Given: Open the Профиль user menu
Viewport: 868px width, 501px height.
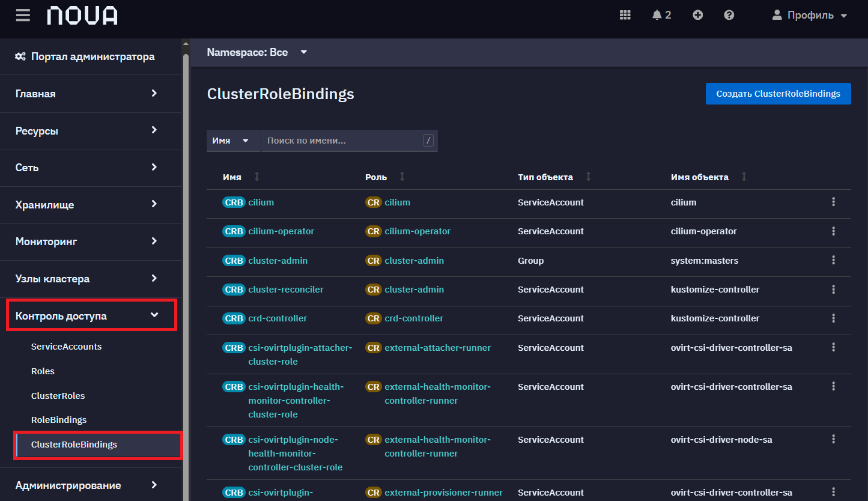Looking at the screenshot, I should pos(810,15).
